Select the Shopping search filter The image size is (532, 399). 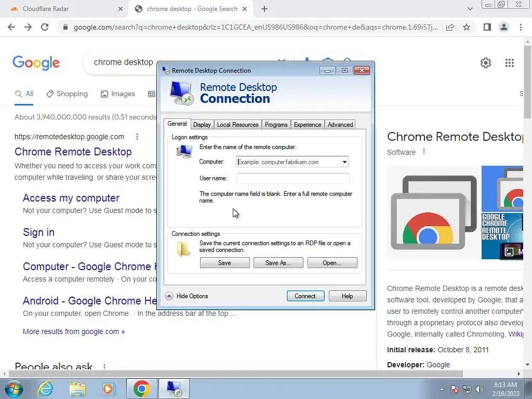click(x=67, y=94)
